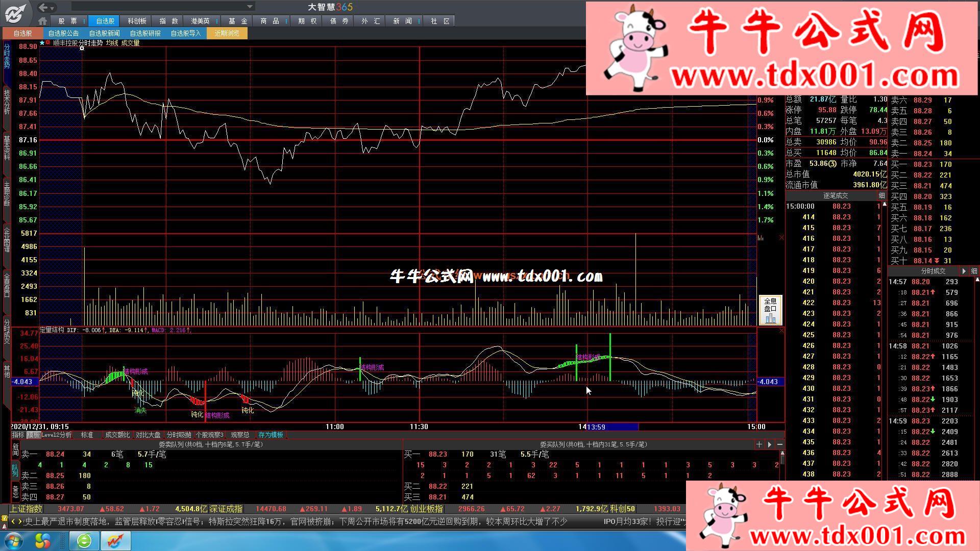Click the 模板 tab below chart

click(34, 435)
